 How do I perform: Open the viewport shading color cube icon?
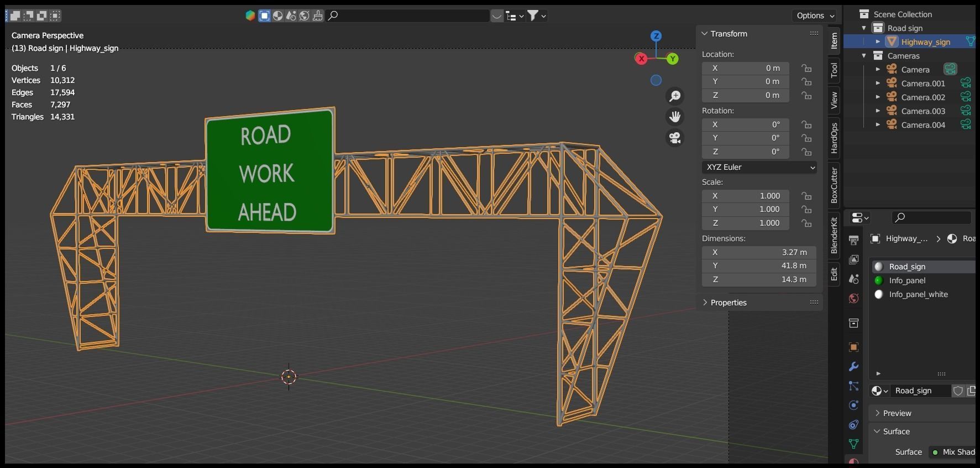pos(250,15)
